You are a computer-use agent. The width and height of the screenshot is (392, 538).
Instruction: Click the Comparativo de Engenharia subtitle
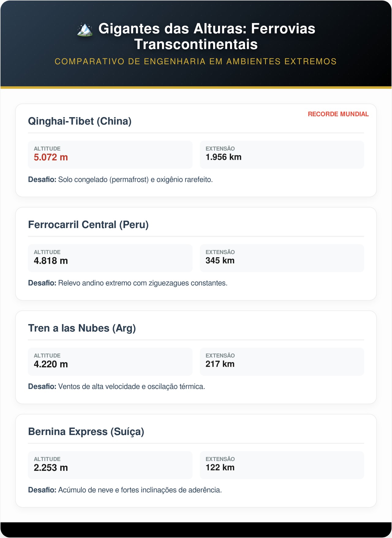click(196, 62)
